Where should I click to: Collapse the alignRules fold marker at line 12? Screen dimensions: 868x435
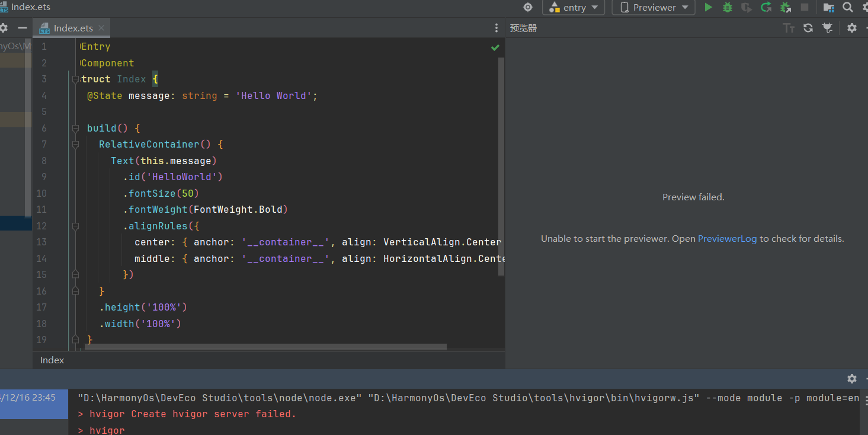(x=75, y=226)
